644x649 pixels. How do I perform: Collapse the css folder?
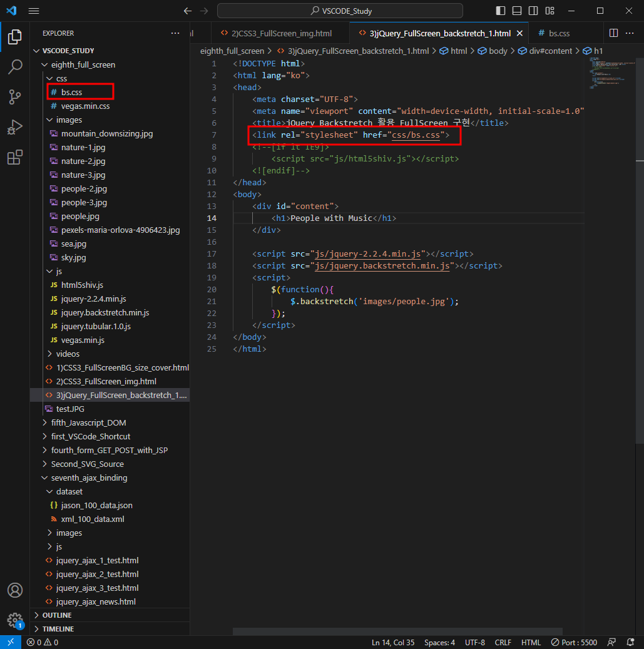tap(110, 78)
